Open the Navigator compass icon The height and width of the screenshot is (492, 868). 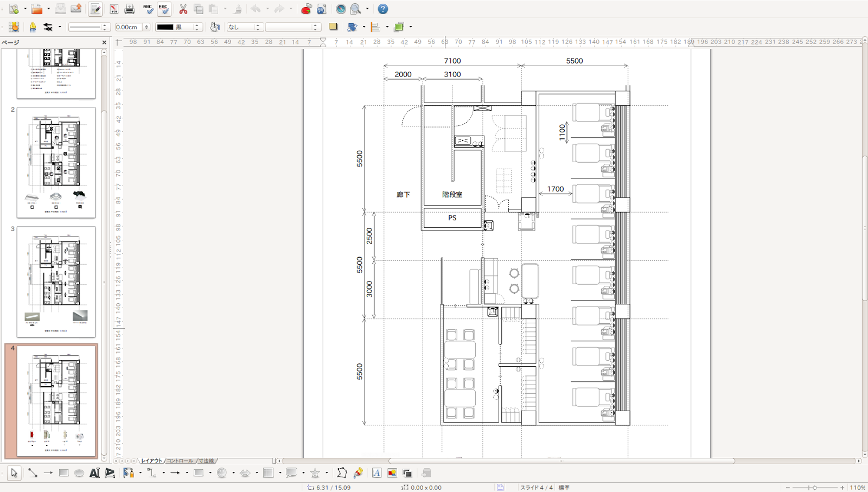pos(341,9)
